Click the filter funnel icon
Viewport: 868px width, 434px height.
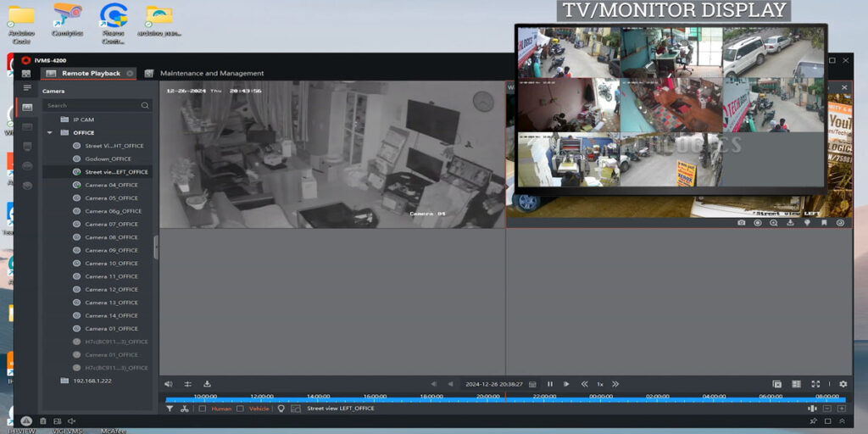pyautogui.click(x=170, y=409)
